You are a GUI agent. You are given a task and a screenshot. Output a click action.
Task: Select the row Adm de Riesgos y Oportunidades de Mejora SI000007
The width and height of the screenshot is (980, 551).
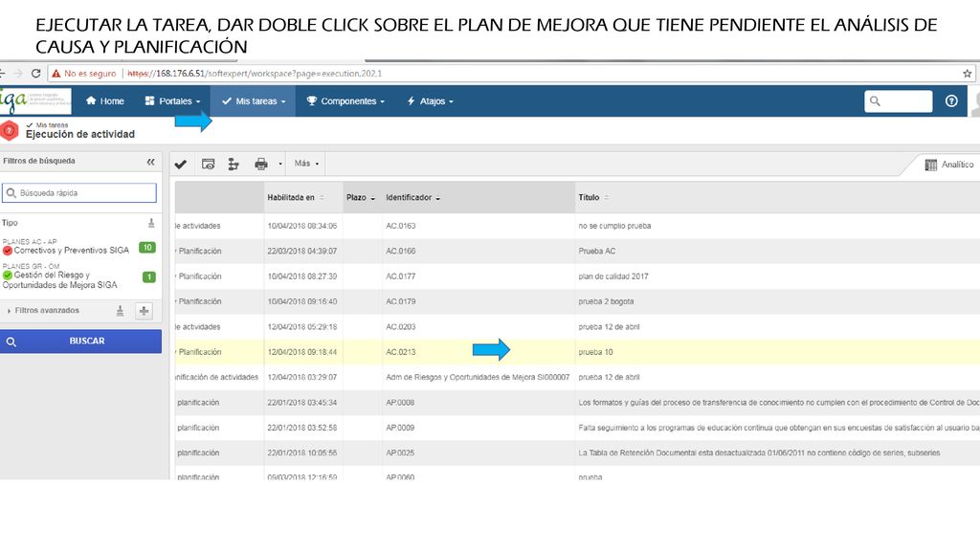click(577, 377)
